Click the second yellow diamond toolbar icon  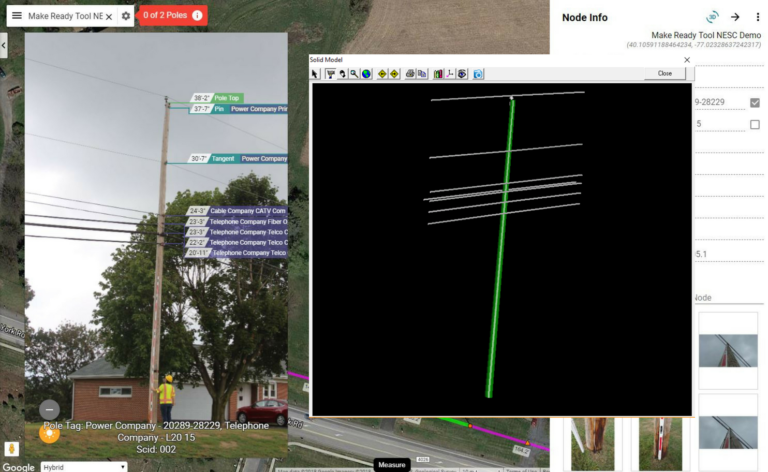point(394,74)
